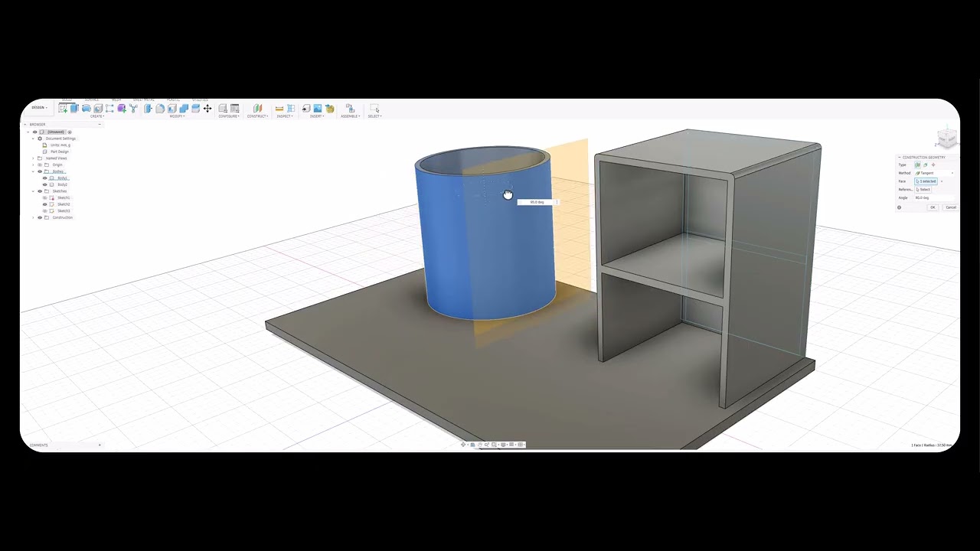Collapse the Construction Geometry dialog header
The image size is (980, 551).
[900, 157]
